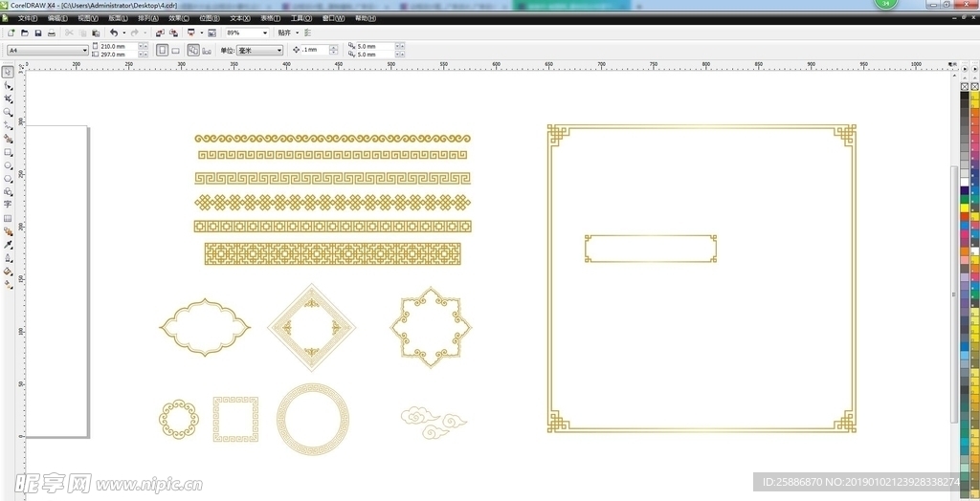Select the Interactive Fill tool

click(x=8, y=284)
